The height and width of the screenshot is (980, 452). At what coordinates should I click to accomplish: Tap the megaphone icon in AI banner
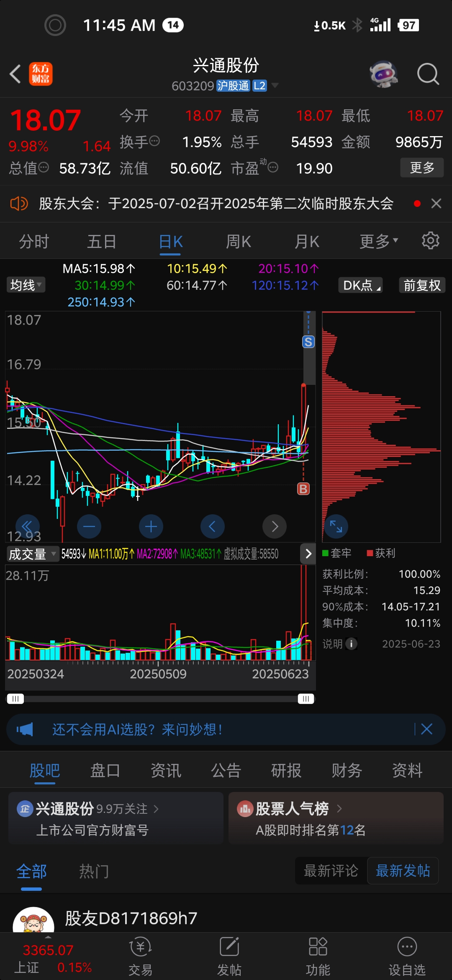click(x=25, y=729)
